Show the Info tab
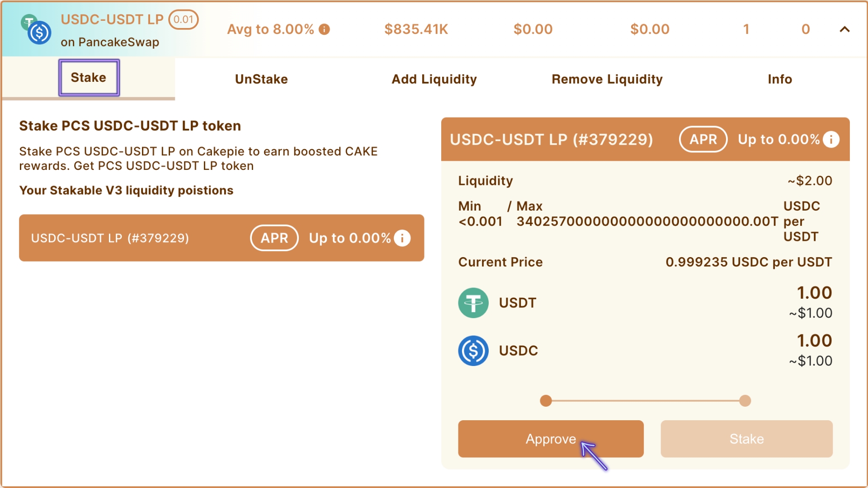 780,79
